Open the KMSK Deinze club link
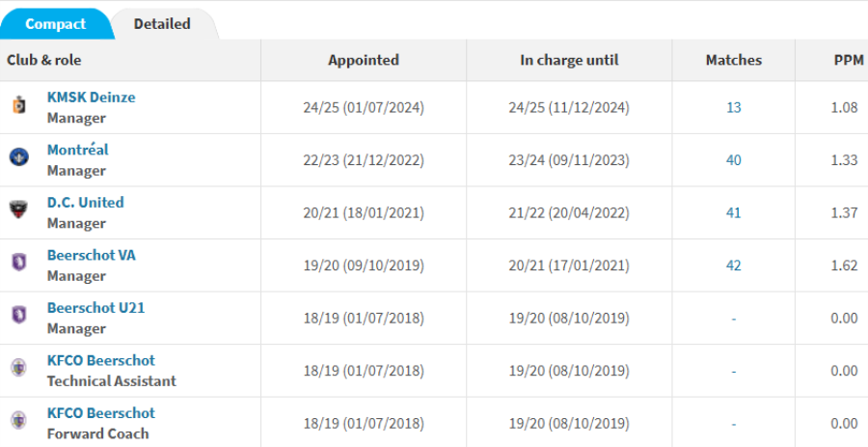The width and height of the screenshot is (868, 447). click(x=91, y=97)
